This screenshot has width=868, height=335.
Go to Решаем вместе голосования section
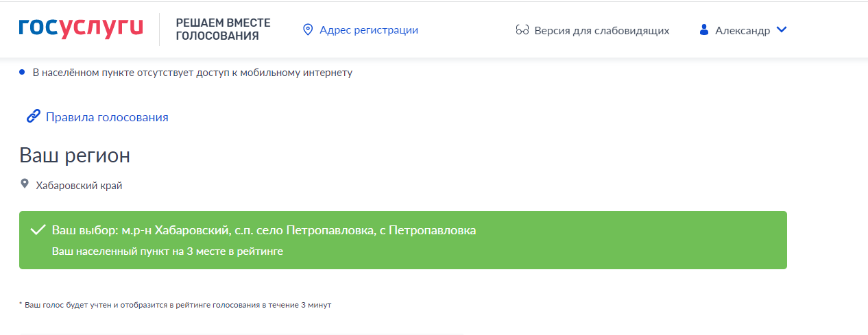(x=223, y=29)
